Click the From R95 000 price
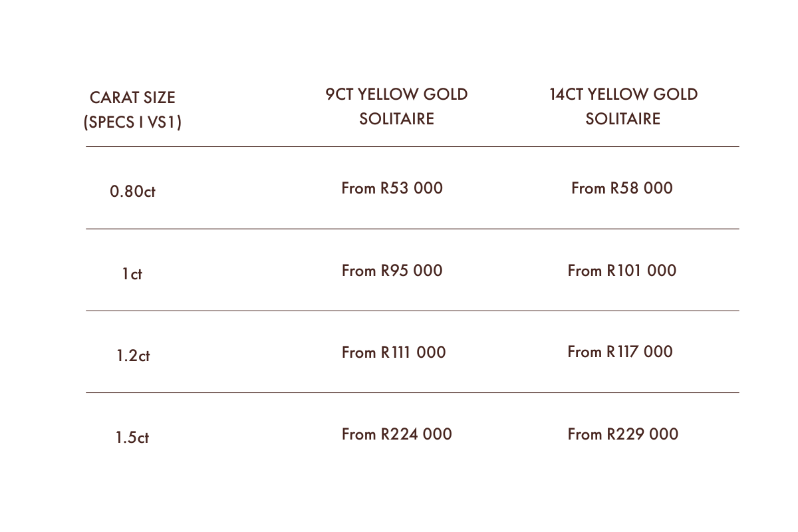This screenshot has height=532, width=798. click(x=392, y=271)
